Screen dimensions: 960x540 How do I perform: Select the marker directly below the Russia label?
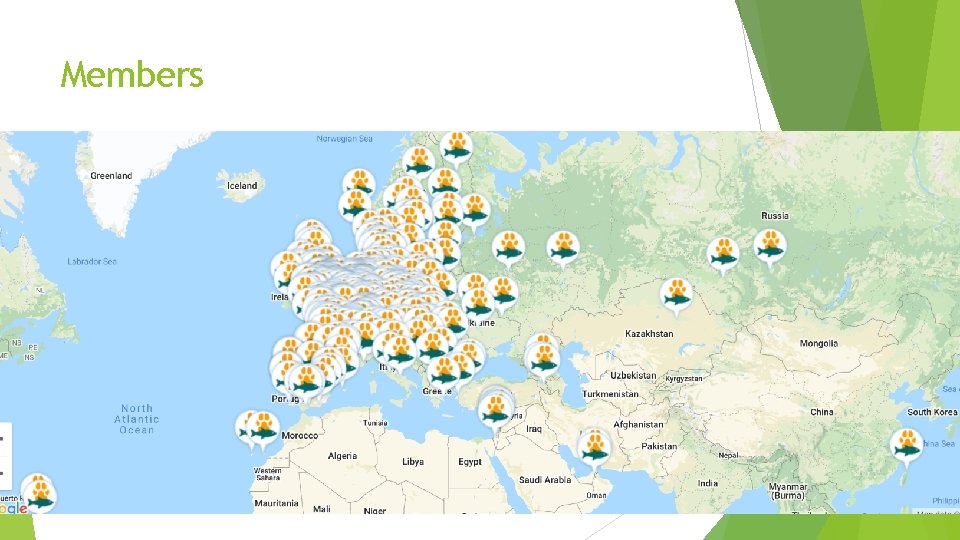[x=770, y=248]
